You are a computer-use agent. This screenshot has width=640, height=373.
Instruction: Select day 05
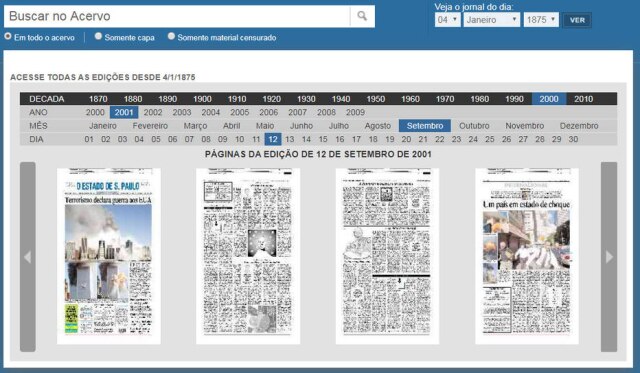click(156, 139)
